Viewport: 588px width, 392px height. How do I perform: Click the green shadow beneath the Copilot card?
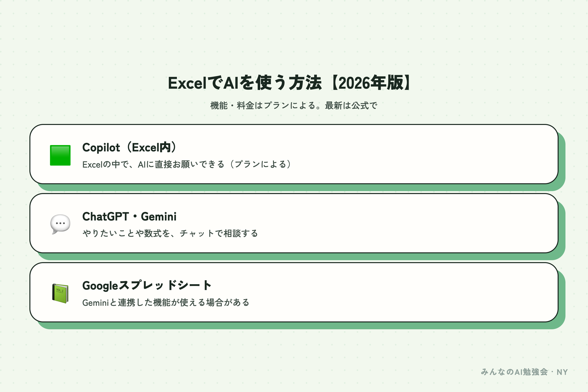click(300, 188)
